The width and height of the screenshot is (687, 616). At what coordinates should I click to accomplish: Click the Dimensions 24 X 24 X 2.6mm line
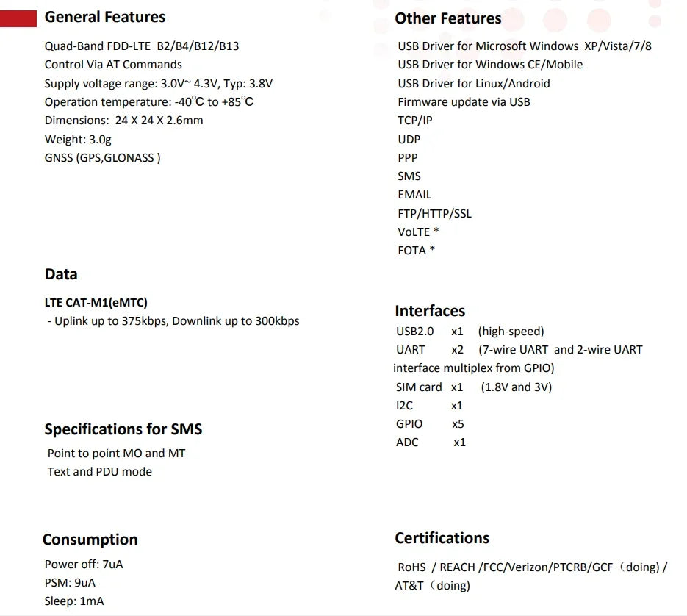click(123, 121)
